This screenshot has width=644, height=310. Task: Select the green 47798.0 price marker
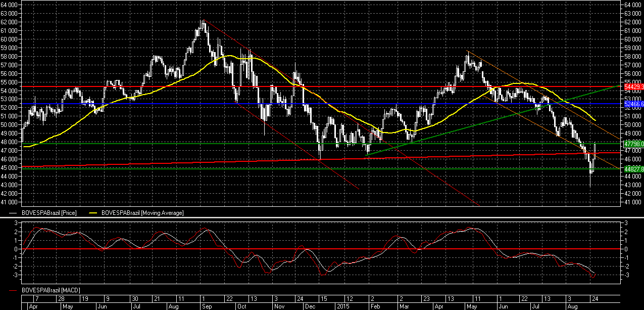pyautogui.click(x=632, y=144)
